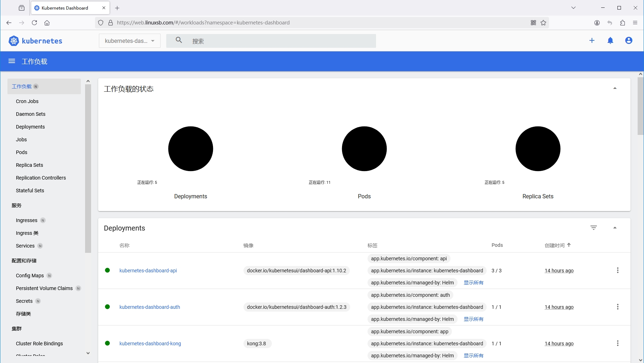Image resolution: width=644 pixels, height=363 pixels.
Task: Click the search magnifier icon
Action: coord(179,40)
